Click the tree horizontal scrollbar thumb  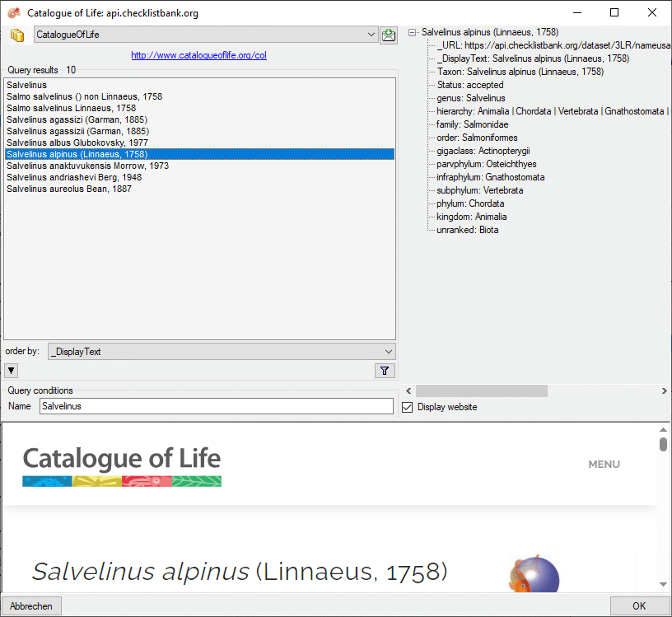[x=481, y=390]
